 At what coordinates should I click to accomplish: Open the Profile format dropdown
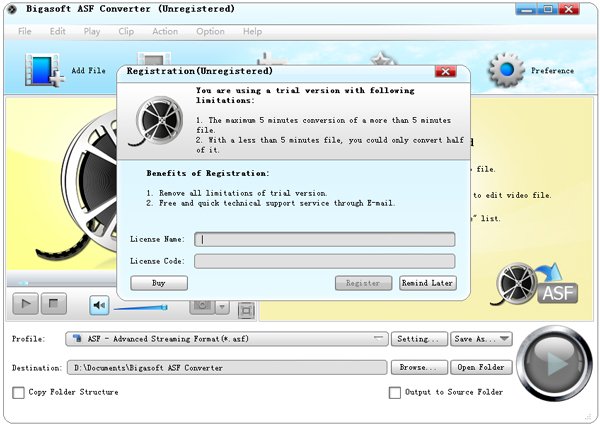[227, 339]
